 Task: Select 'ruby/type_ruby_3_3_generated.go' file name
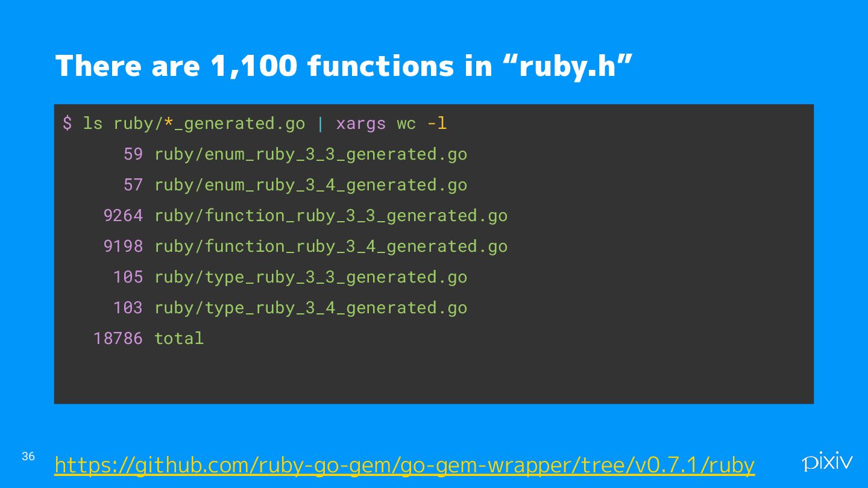tap(310, 277)
